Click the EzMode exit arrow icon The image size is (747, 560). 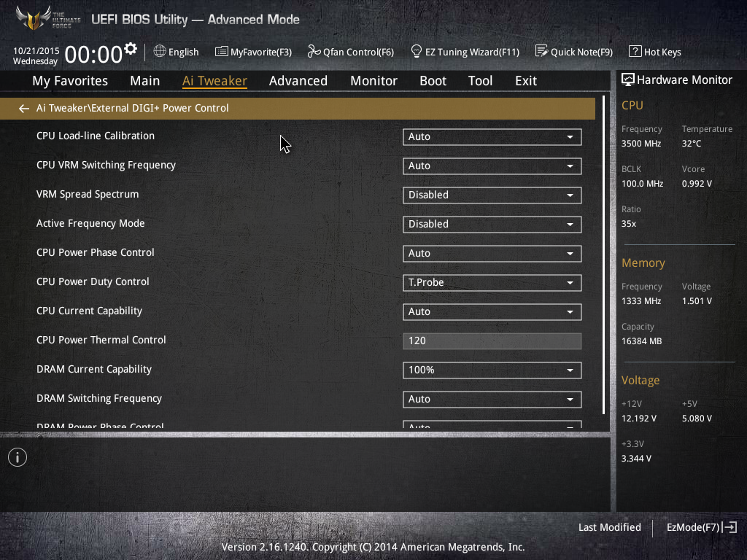point(729,527)
